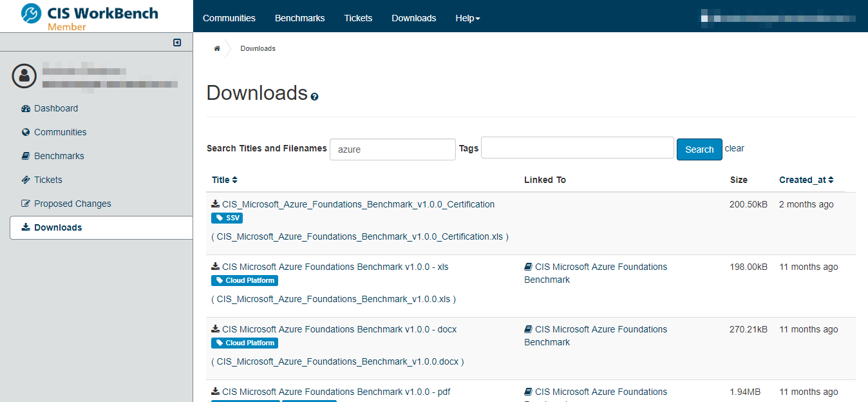This screenshot has width=868, height=402.
Task: Click the Created_at column header
Action: 802,180
